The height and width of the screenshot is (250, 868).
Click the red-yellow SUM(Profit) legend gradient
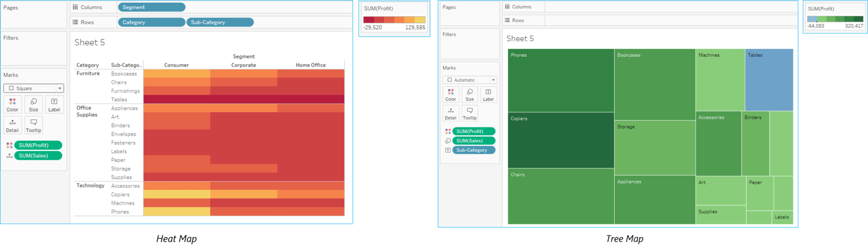coord(394,20)
